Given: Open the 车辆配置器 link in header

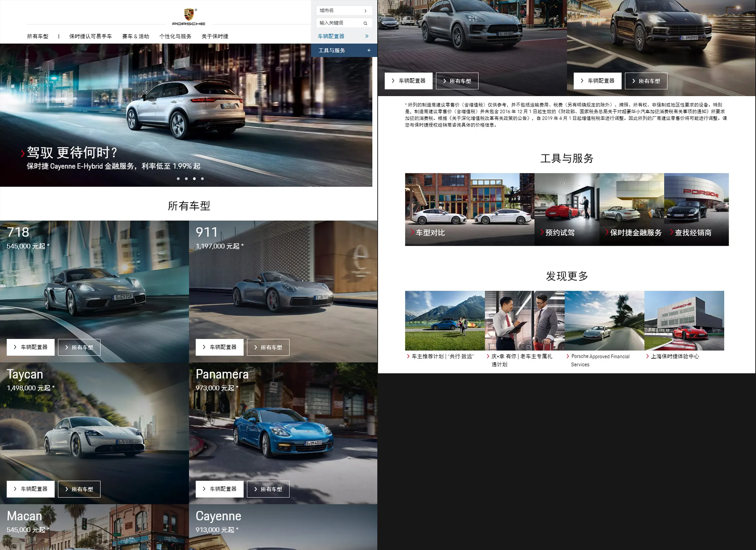Looking at the screenshot, I should pos(331,36).
